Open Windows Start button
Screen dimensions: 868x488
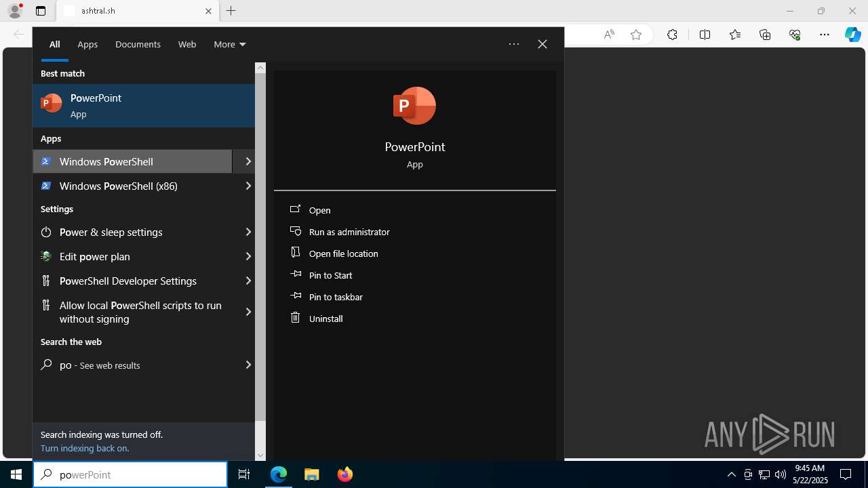pyautogui.click(x=16, y=474)
